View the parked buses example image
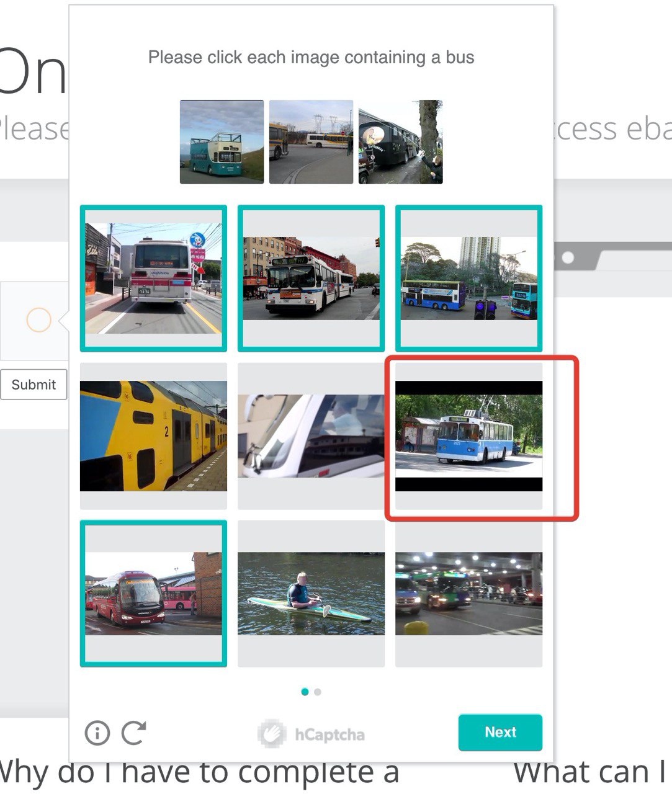Image resolution: width=672 pixels, height=794 pixels. point(311,142)
